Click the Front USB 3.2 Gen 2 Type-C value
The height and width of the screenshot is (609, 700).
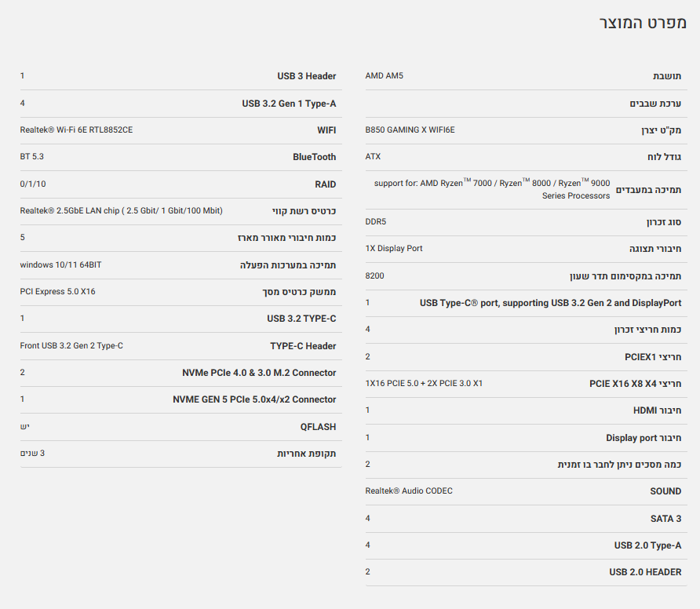click(71, 346)
